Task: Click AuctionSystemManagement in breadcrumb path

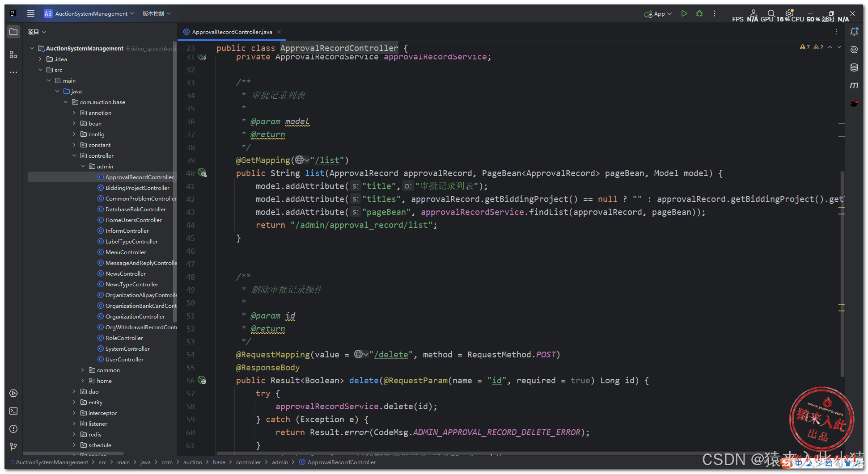Action: (52, 462)
